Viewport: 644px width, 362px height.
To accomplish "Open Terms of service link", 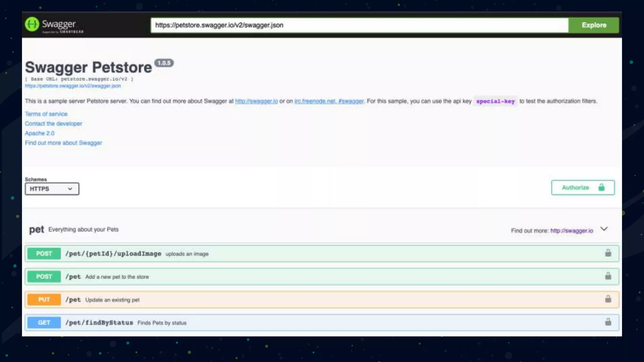I will tap(46, 114).
